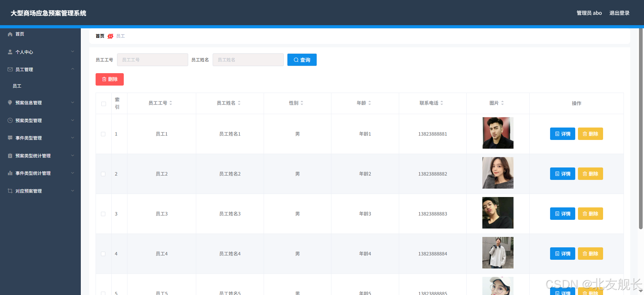
Task: Open the 预案信息管理 menu label
Action: (29, 103)
